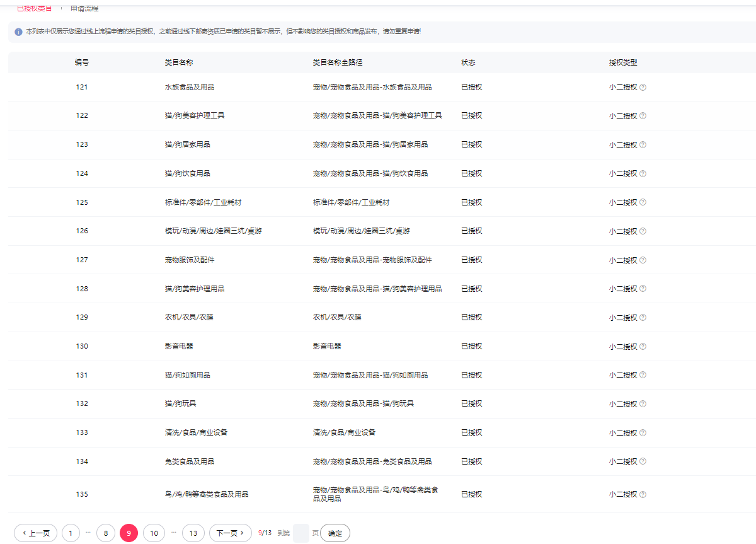This screenshot has height=544, width=756.
Task: Open 授权类型 help tooltip in row 124
Action: click(x=643, y=174)
